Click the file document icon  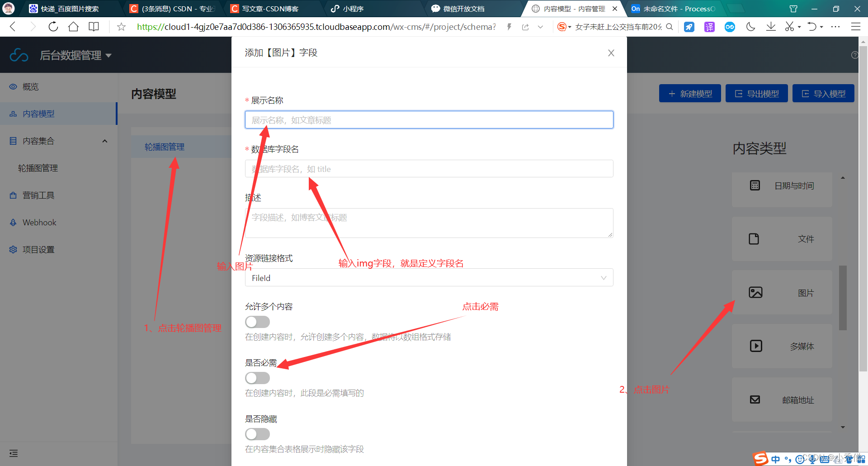[x=754, y=239]
